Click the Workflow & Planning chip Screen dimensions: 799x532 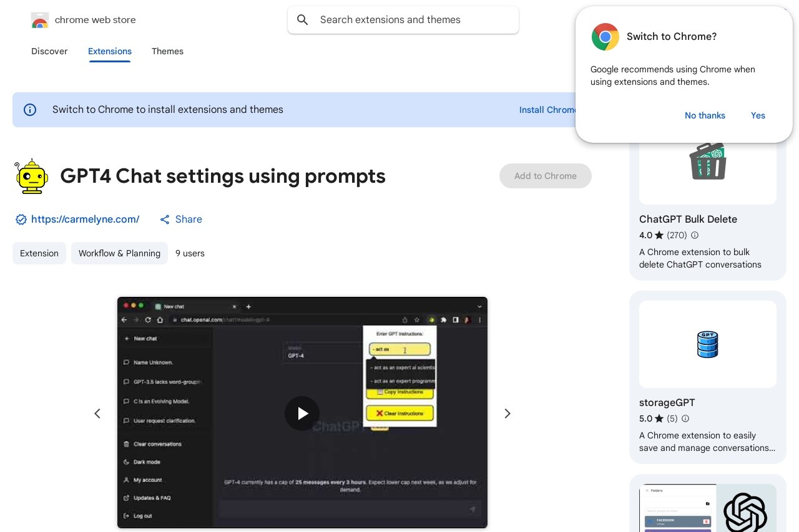coord(119,253)
